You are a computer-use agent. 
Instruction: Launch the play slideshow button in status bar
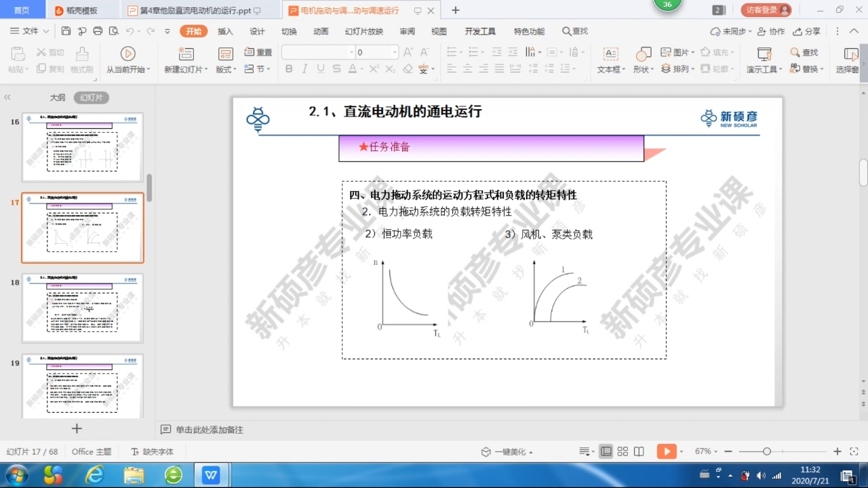click(x=667, y=451)
